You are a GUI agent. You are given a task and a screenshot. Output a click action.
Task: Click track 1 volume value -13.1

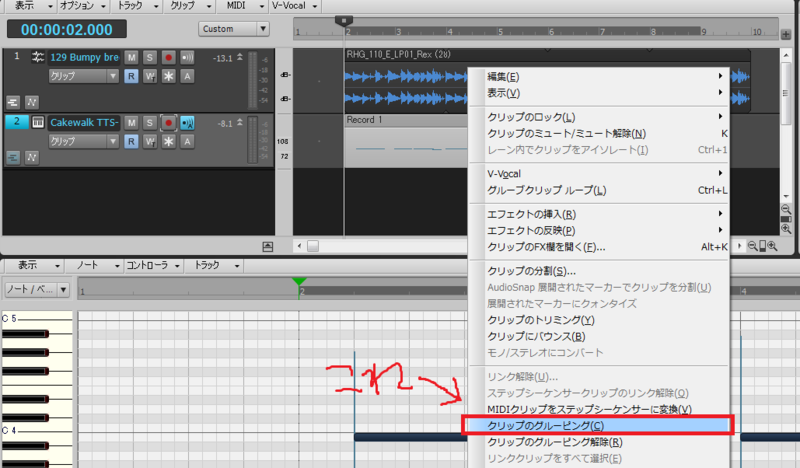click(222, 58)
